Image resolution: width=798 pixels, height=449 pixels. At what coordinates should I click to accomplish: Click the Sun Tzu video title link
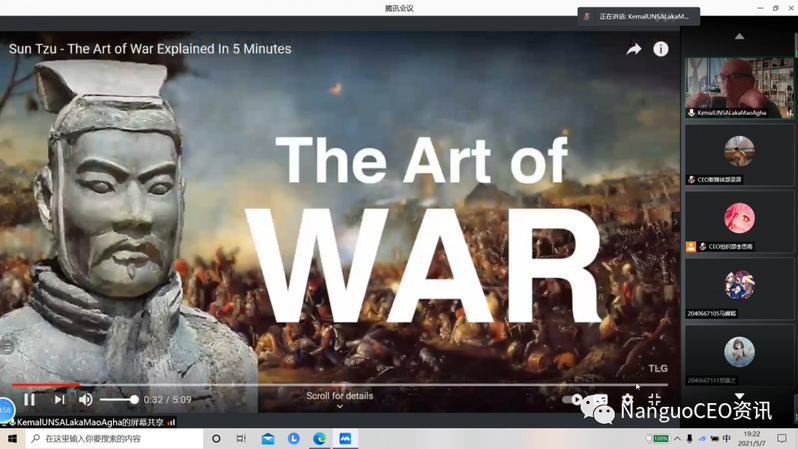[150, 49]
